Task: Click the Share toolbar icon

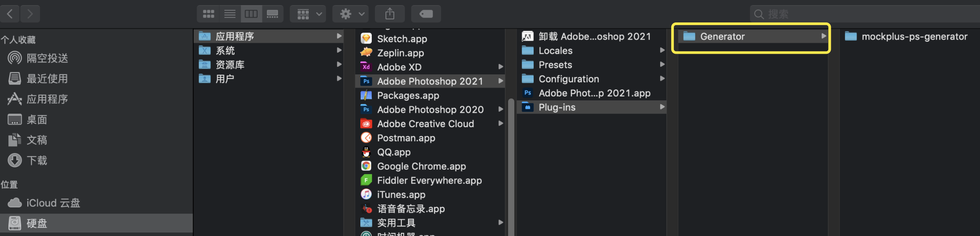Action: [389, 14]
